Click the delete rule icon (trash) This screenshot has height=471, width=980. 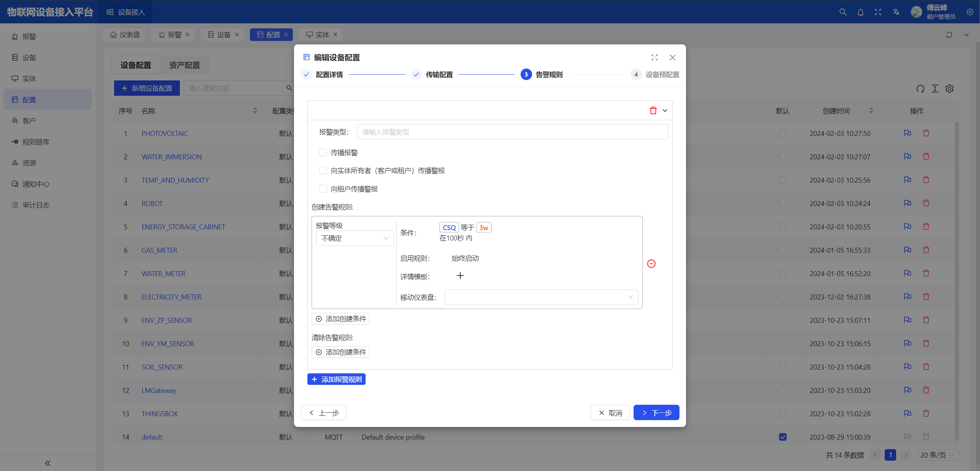pos(653,110)
